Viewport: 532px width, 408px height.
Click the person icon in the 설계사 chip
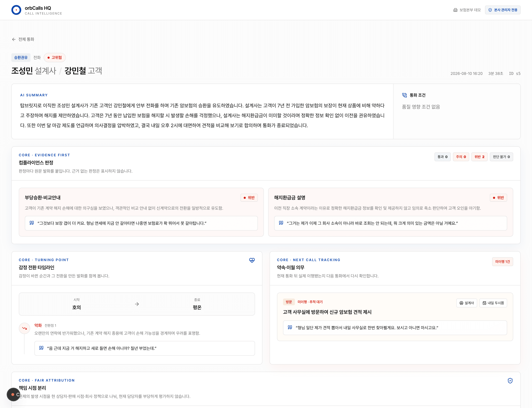(x=461, y=303)
